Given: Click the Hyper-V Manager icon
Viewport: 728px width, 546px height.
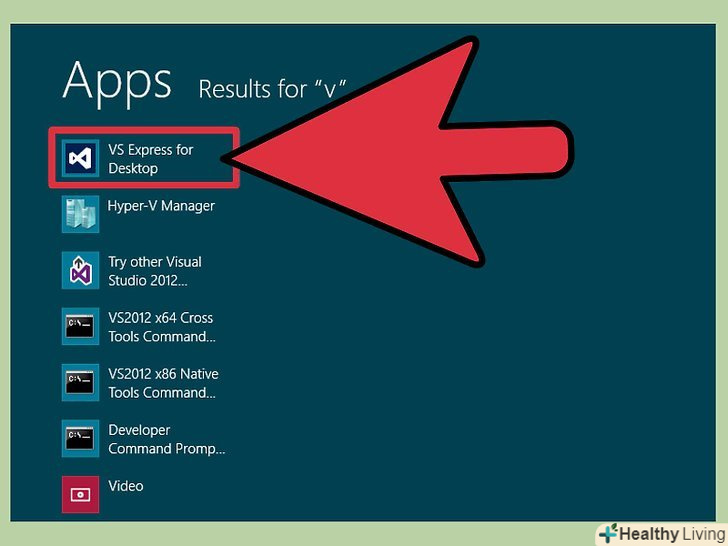Looking at the screenshot, I should click(x=80, y=214).
